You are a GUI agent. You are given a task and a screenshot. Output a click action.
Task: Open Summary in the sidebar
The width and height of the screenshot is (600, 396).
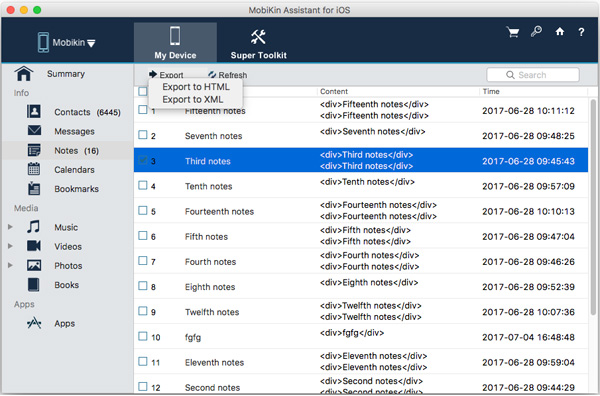click(66, 74)
